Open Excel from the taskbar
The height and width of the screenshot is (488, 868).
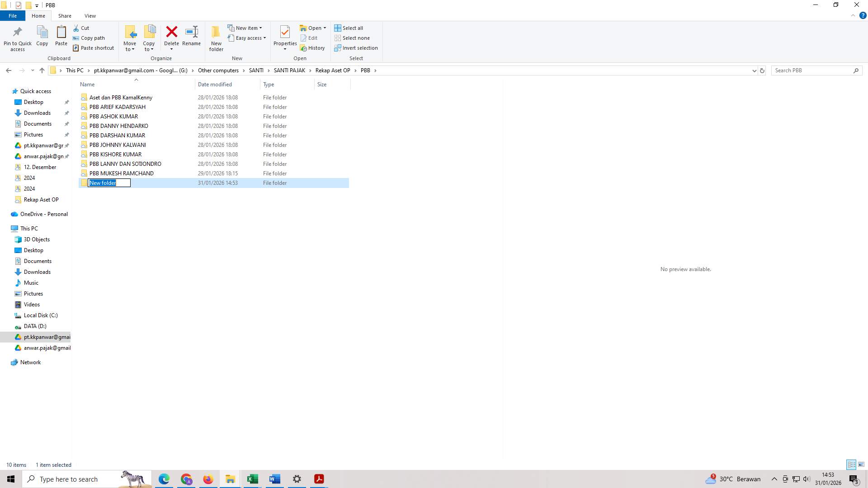pos(252,479)
